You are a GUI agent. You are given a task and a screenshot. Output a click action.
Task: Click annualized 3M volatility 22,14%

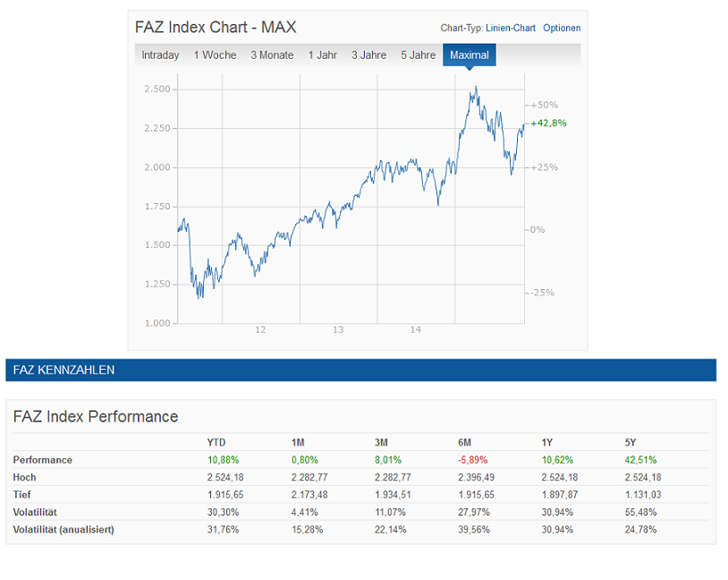391,529
